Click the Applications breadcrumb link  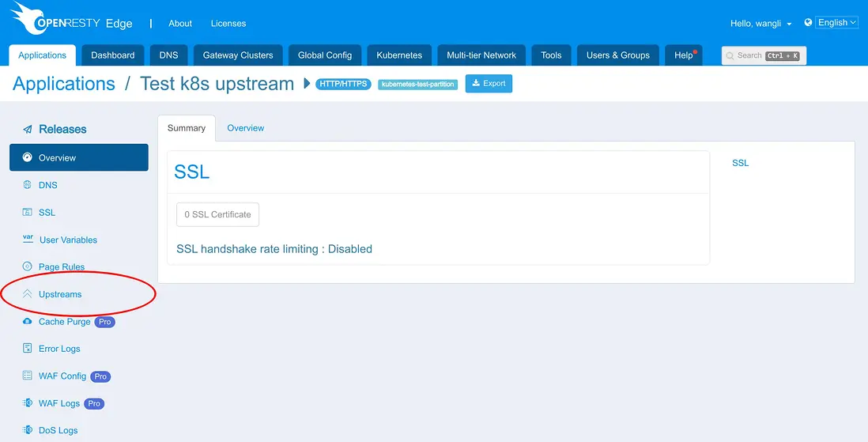pos(64,84)
